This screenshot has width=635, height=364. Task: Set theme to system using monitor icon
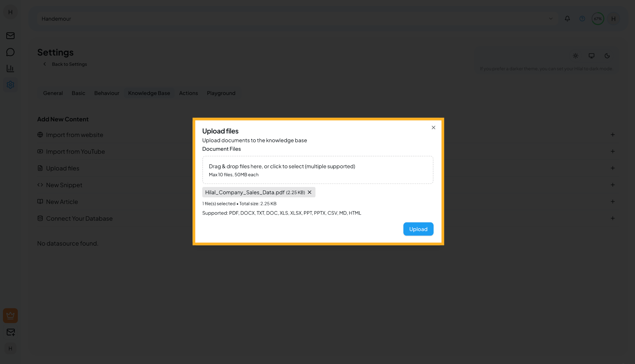591,56
